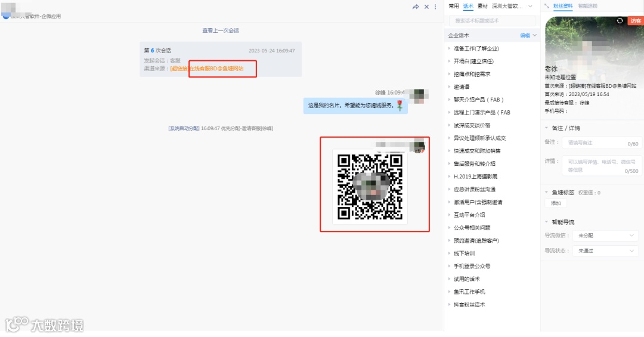Collapse the 鱼塘标签 section

(x=546, y=192)
